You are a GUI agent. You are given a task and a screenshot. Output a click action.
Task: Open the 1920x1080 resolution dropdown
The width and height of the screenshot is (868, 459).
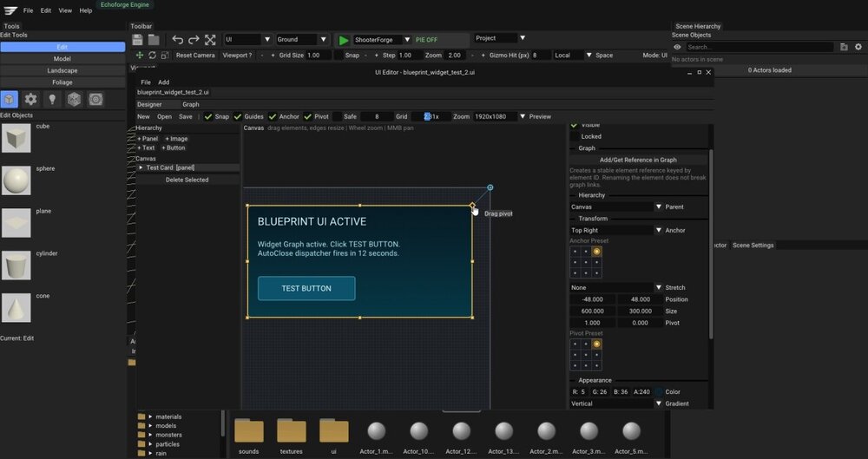[x=499, y=117]
